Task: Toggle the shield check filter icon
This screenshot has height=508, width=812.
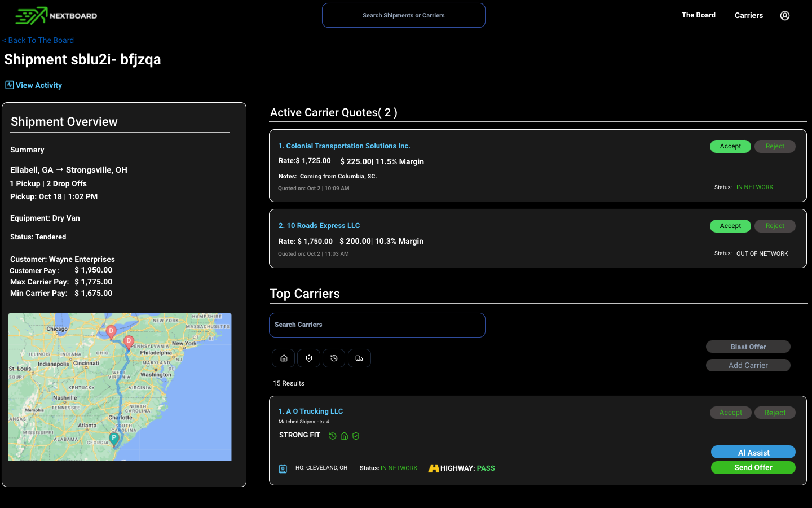Action: click(x=309, y=358)
